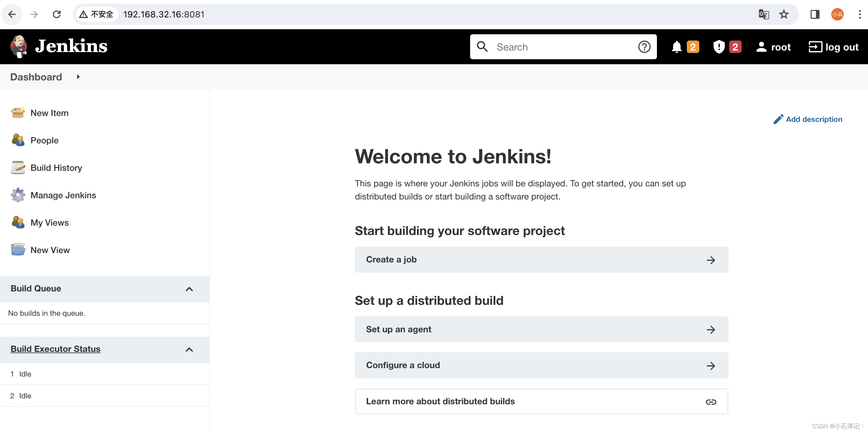The width and height of the screenshot is (868, 432).
Task: Collapse the Build Queue panel
Action: tap(189, 289)
